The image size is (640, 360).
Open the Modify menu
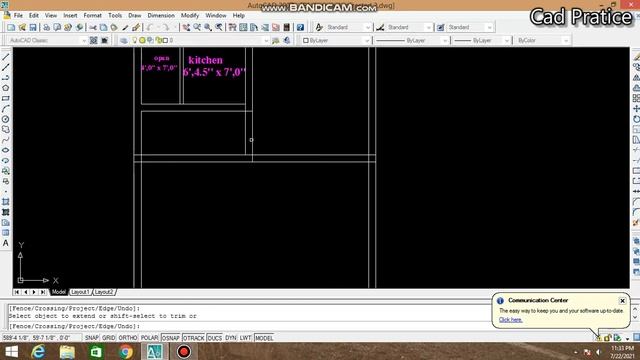click(x=190, y=16)
